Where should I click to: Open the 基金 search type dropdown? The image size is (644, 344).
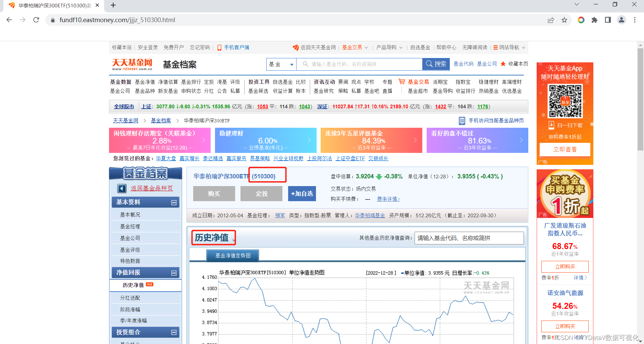coord(281,64)
